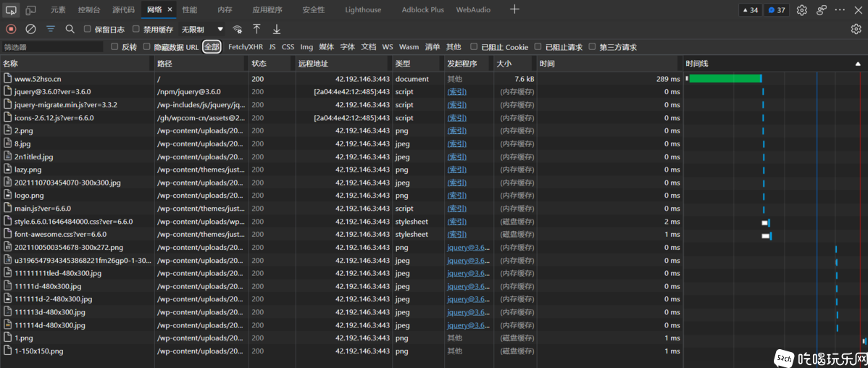This screenshot has height=368, width=868.
Task: Select 2021110703454070-300x300.jpg request
Action: 341,183
